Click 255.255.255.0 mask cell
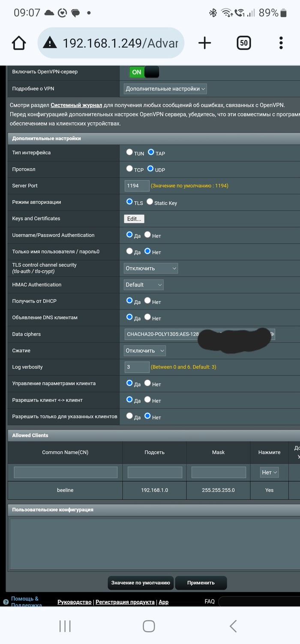 [x=219, y=490]
